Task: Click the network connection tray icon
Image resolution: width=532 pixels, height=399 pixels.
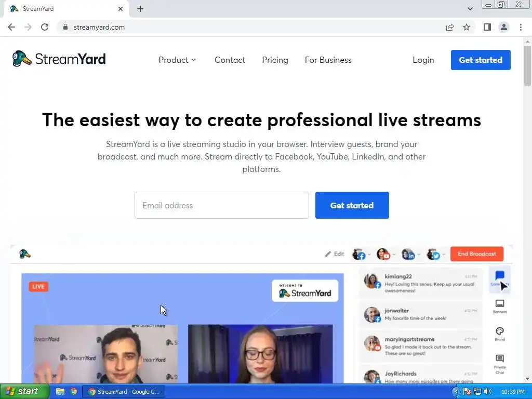Action: 477,392
